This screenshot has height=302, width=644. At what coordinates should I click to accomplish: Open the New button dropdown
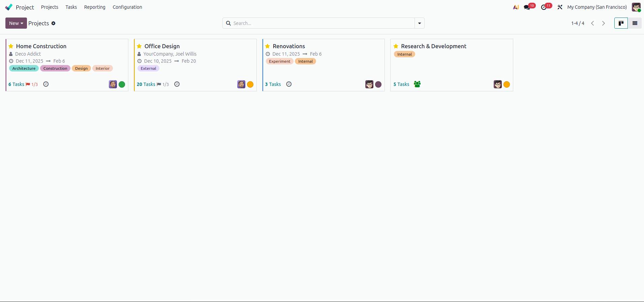pyautogui.click(x=16, y=23)
